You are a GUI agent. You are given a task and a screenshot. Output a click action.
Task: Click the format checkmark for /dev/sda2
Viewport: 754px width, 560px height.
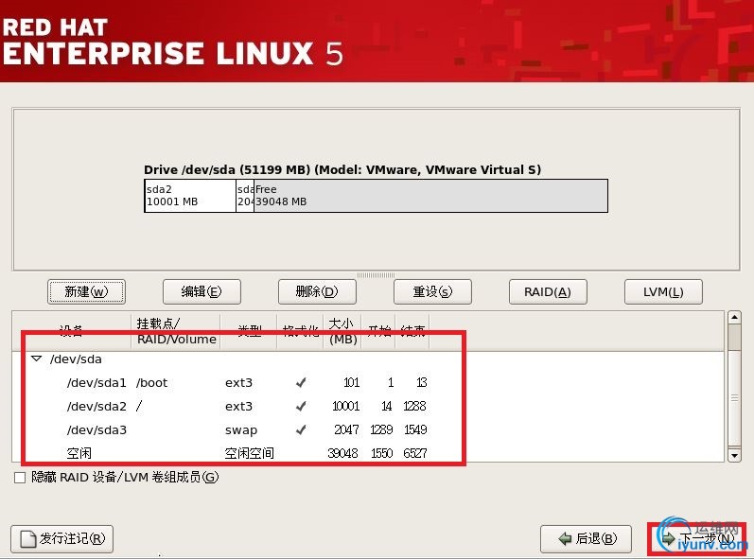pyautogui.click(x=301, y=406)
